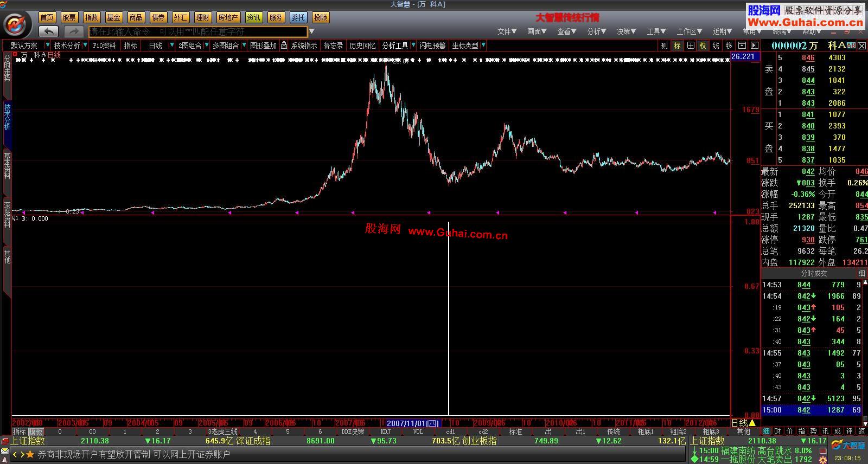Click the 闪电预警 toolbar item

432,46
